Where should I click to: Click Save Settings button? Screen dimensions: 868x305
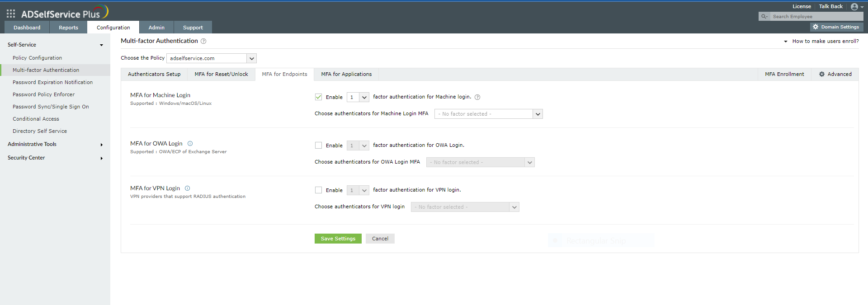pyautogui.click(x=338, y=239)
